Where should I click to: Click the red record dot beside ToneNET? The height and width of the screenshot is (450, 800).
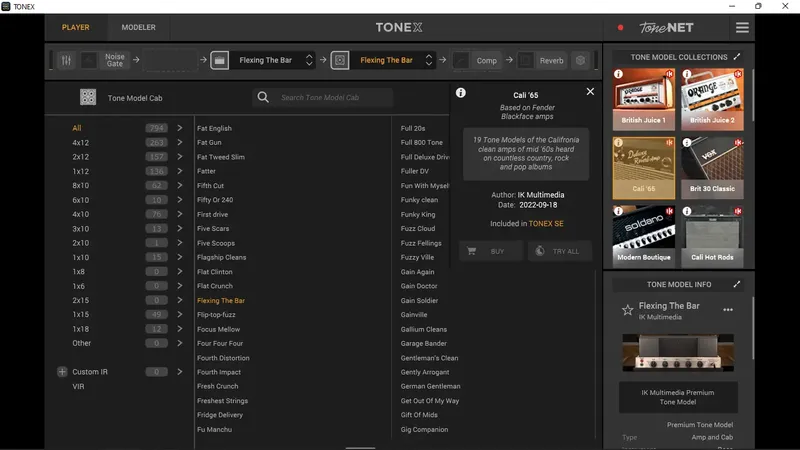point(620,28)
